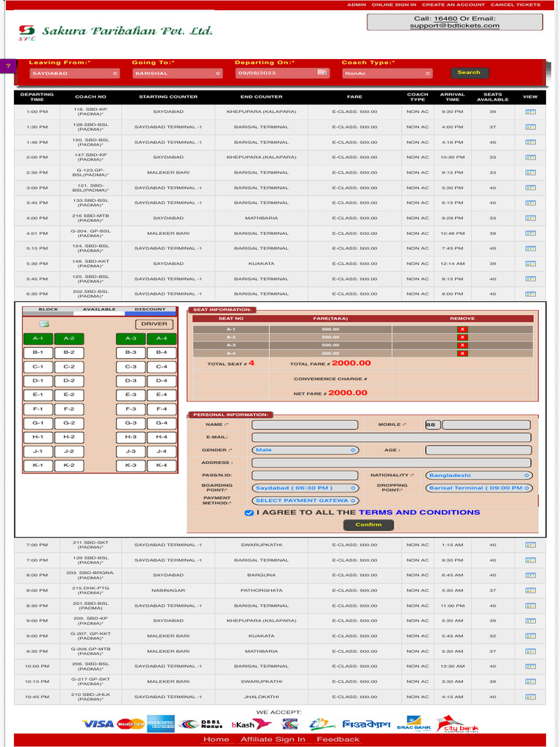560x747 pixels.
Task: Open seat view for 5:15 PM coach
Action: tap(530, 249)
